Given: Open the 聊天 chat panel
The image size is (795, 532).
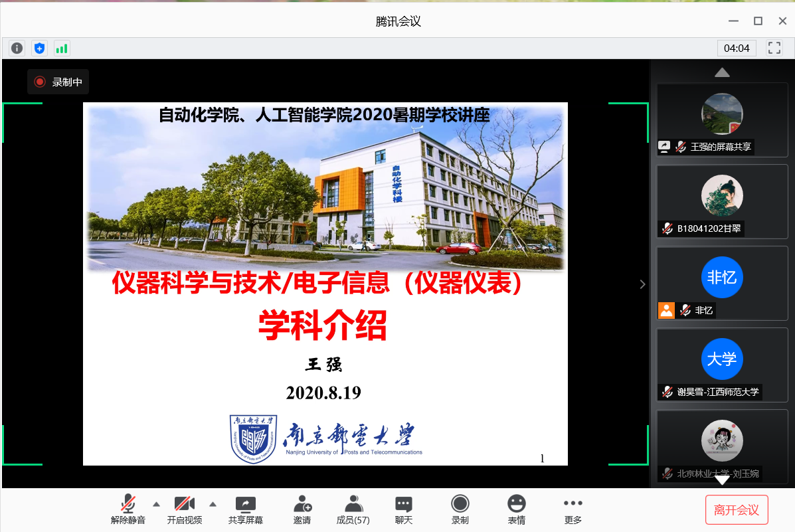Looking at the screenshot, I should pos(404,509).
